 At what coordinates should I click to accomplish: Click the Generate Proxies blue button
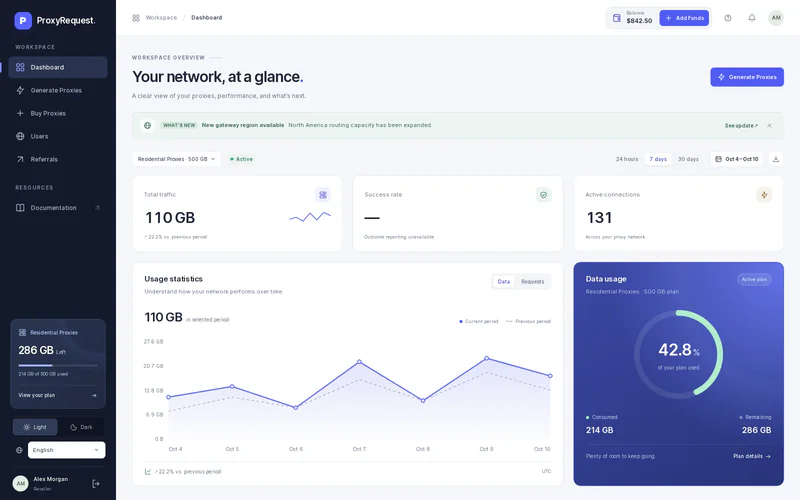point(747,77)
